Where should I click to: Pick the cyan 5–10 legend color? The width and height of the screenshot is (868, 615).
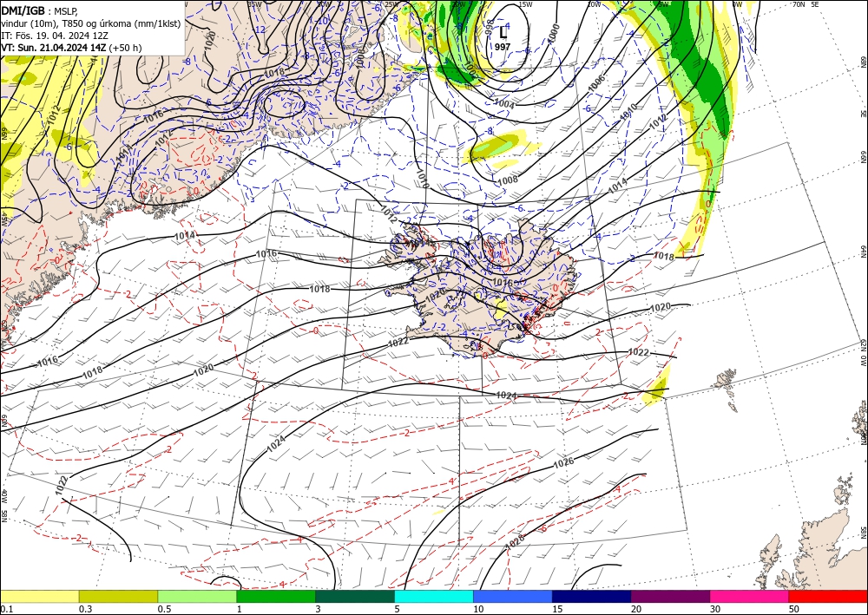click(x=434, y=596)
